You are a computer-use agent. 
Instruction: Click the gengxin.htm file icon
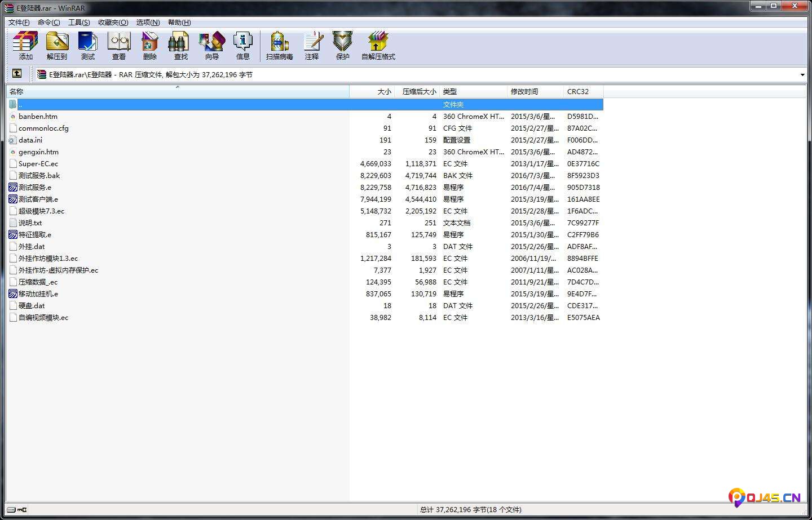click(x=13, y=152)
